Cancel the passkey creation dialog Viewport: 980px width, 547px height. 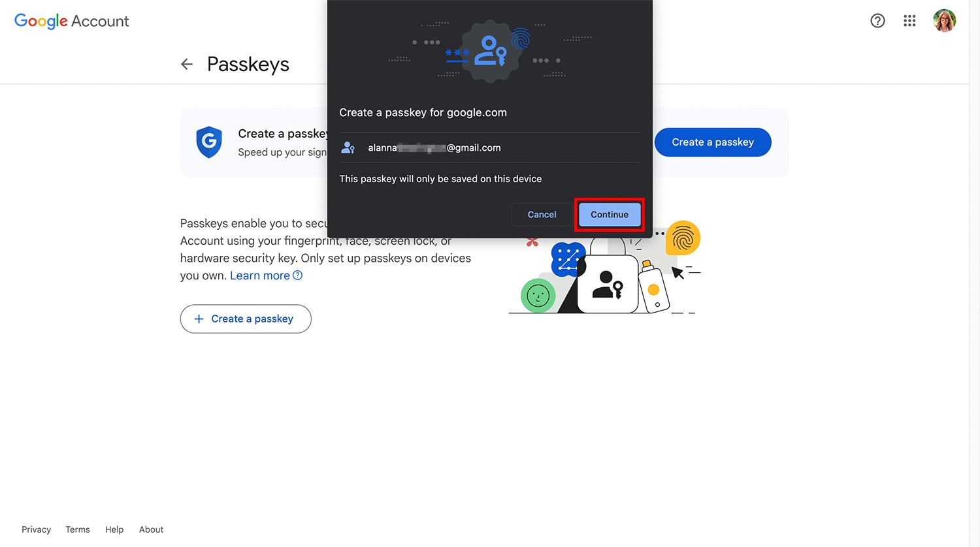pyautogui.click(x=542, y=215)
